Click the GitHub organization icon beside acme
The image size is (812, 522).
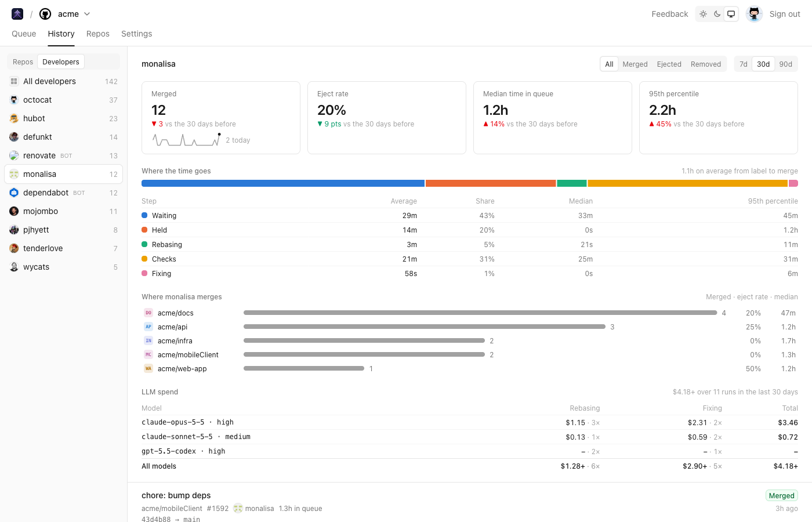(x=45, y=14)
